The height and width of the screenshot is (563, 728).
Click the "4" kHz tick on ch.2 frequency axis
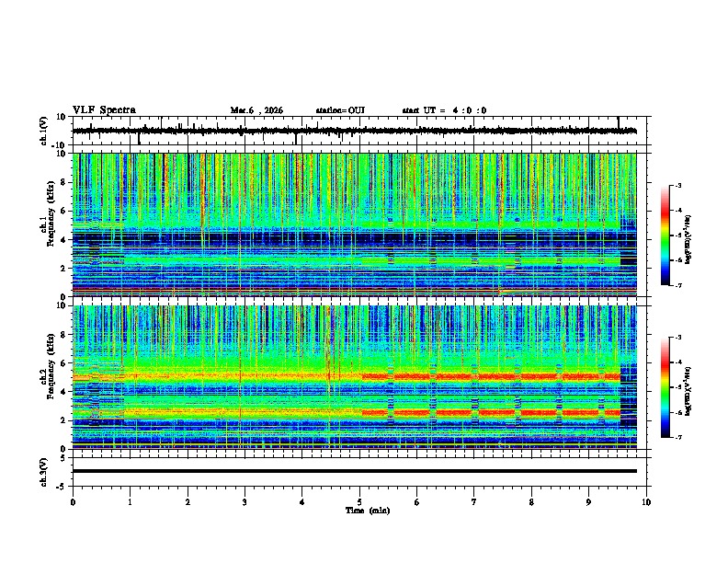pyautogui.click(x=64, y=392)
